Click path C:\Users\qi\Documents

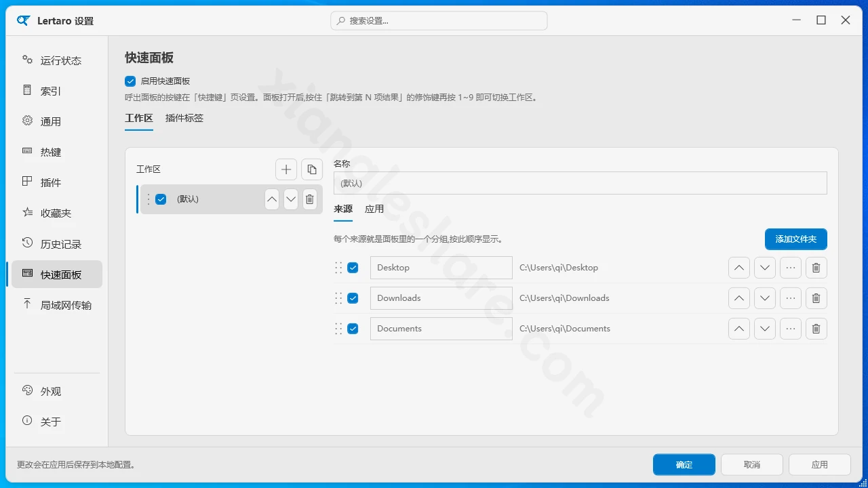pos(565,329)
